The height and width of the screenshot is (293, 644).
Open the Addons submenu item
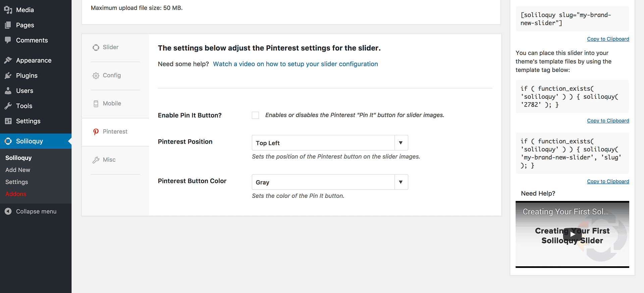click(16, 194)
